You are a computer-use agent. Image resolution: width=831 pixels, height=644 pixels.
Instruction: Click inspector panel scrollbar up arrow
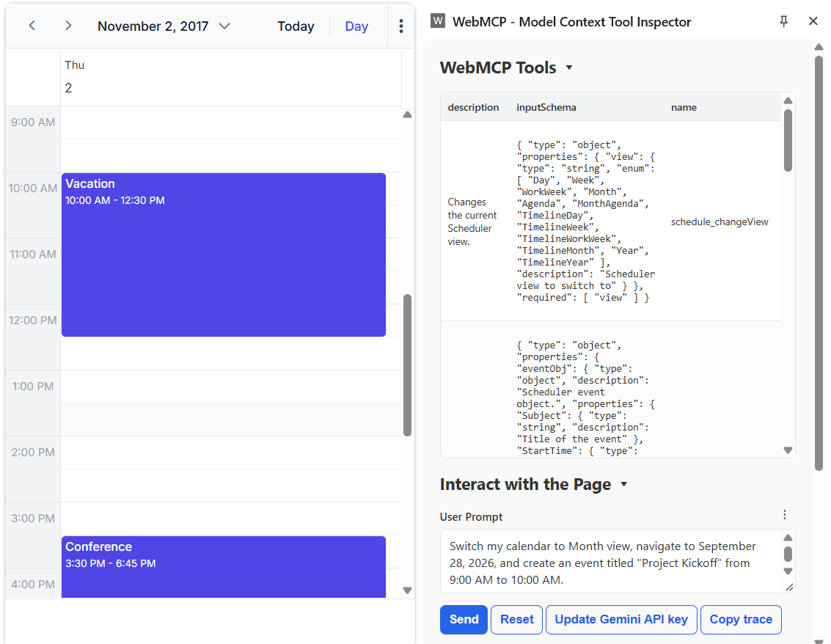[x=819, y=47]
